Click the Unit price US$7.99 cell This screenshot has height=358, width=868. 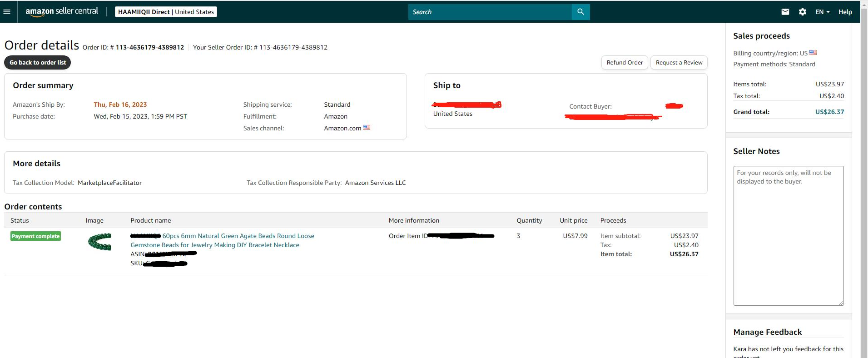[575, 236]
